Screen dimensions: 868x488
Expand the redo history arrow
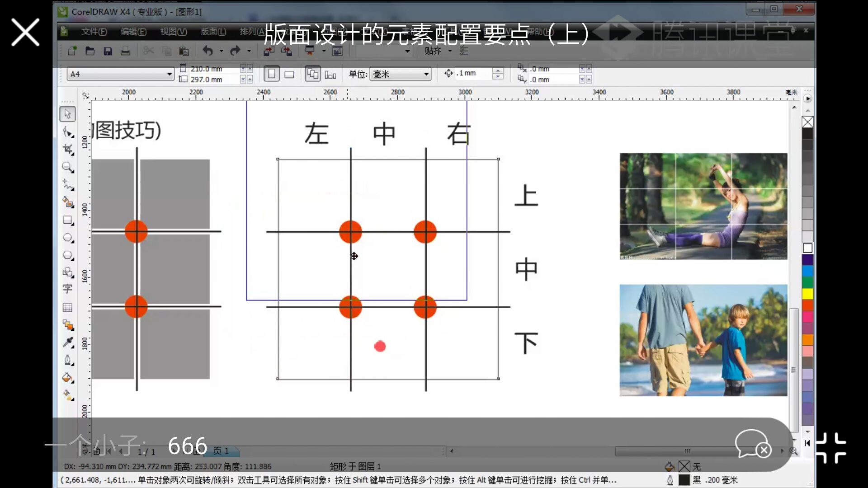[249, 51]
